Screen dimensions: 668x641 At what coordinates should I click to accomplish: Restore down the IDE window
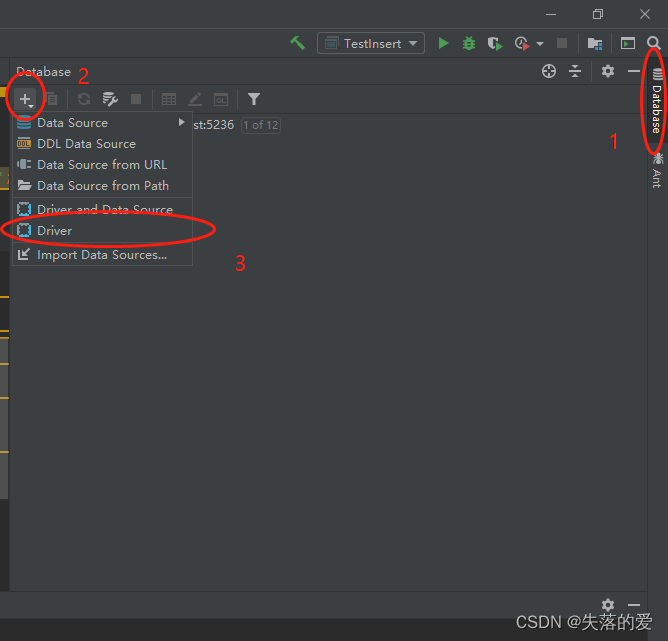click(598, 14)
